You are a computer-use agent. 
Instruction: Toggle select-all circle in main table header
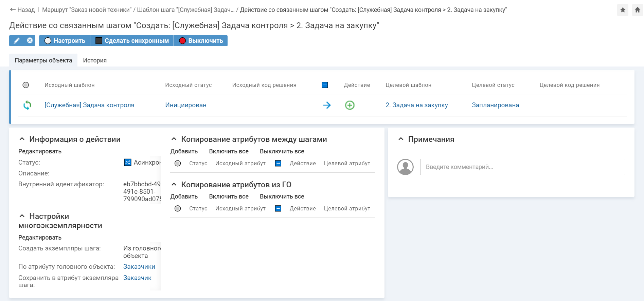coord(26,85)
